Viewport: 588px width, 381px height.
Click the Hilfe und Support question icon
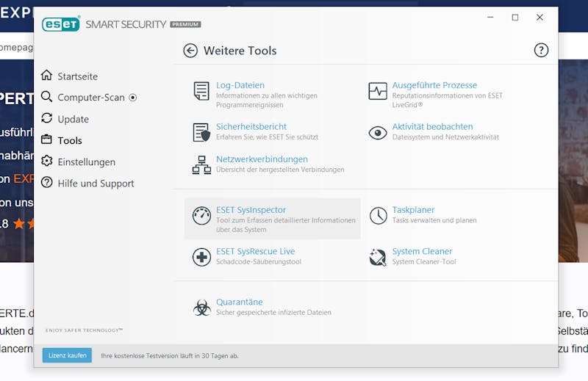click(x=46, y=183)
